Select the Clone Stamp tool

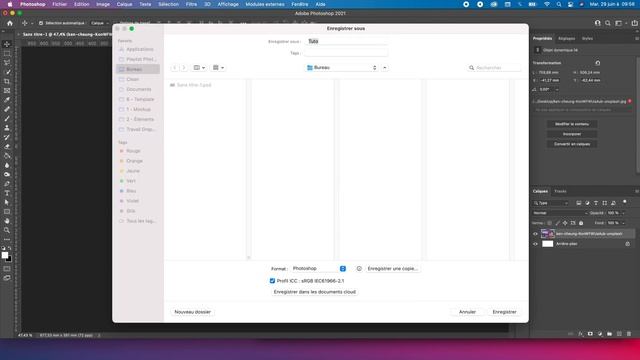[7, 128]
